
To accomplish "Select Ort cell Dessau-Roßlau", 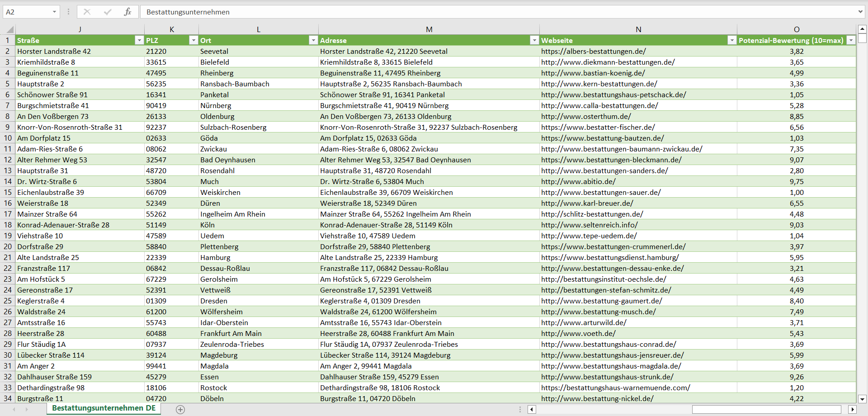I will 259,268.
